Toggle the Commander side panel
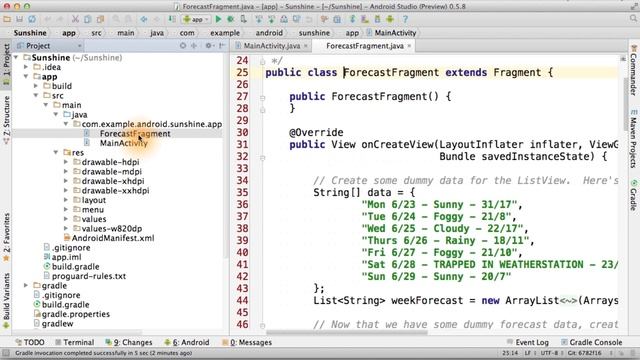This screenshot has width=640, height=360. point(633,70)
